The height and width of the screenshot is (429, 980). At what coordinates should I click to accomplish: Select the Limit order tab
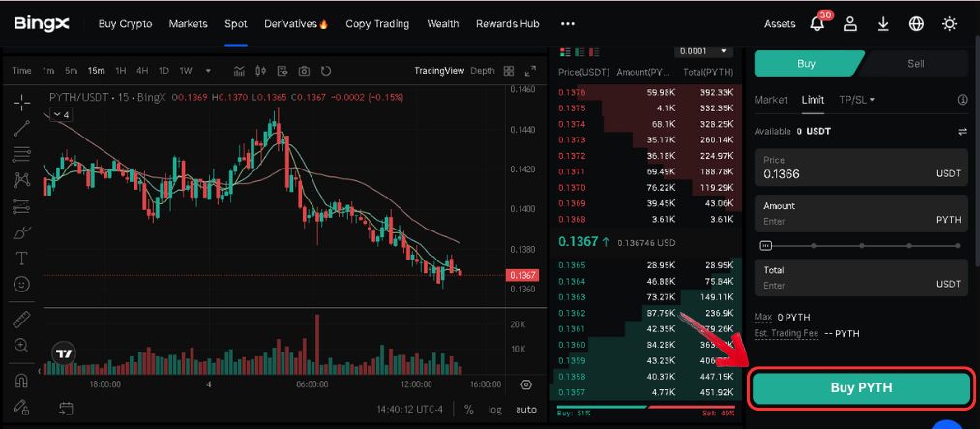814,100
